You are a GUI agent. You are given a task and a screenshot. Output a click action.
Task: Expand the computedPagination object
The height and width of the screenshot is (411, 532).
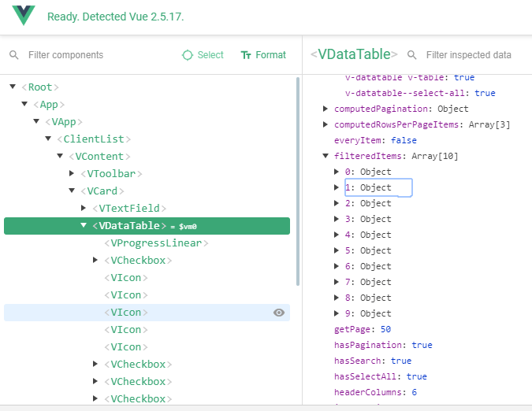click(x=326, y=109)
